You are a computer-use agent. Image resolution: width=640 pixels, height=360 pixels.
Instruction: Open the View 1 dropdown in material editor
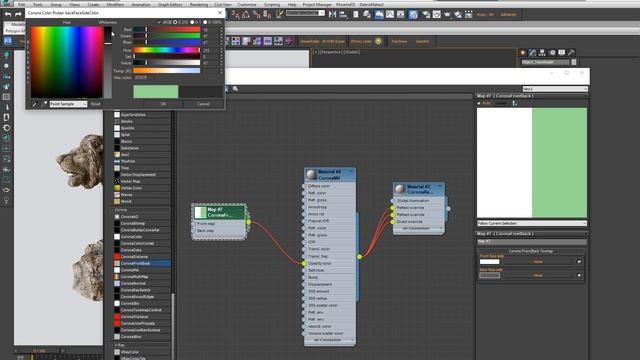555,89
